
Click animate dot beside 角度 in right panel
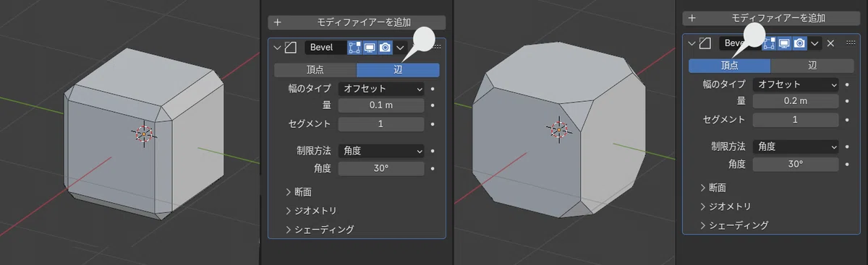847,164
